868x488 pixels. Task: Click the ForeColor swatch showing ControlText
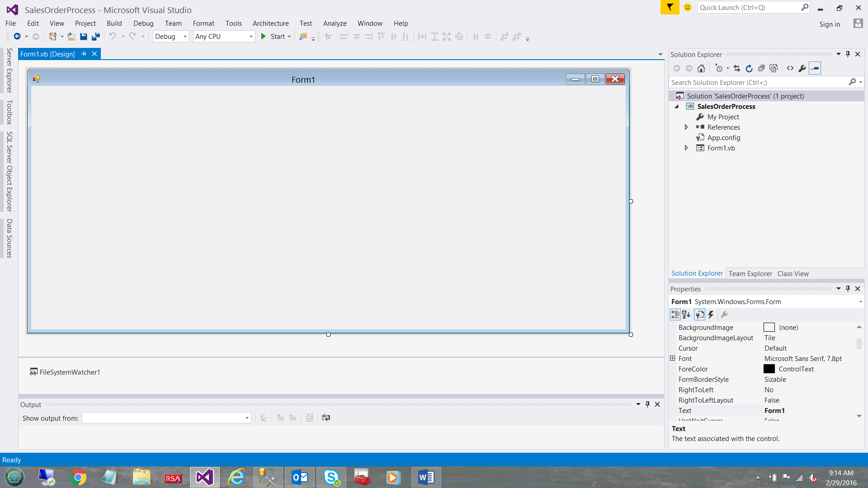(769, 369)
